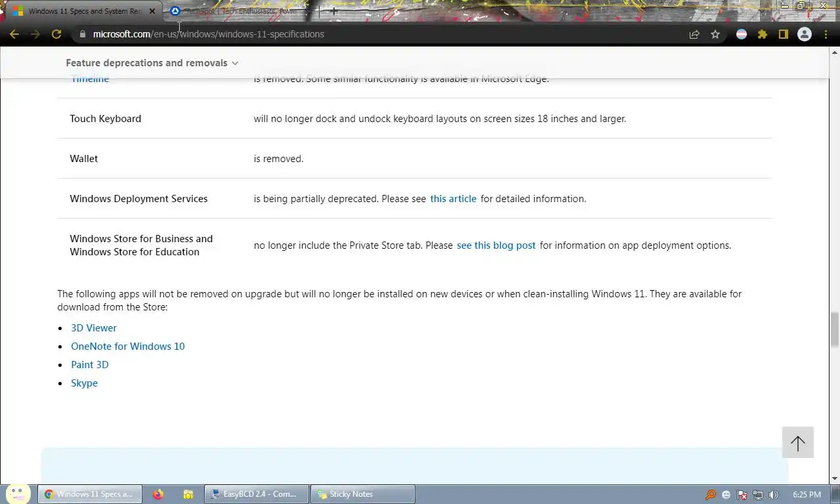Screen dimensions: 840x504
Task: Open the Start button smiley orb
Action: click(18, 494)
